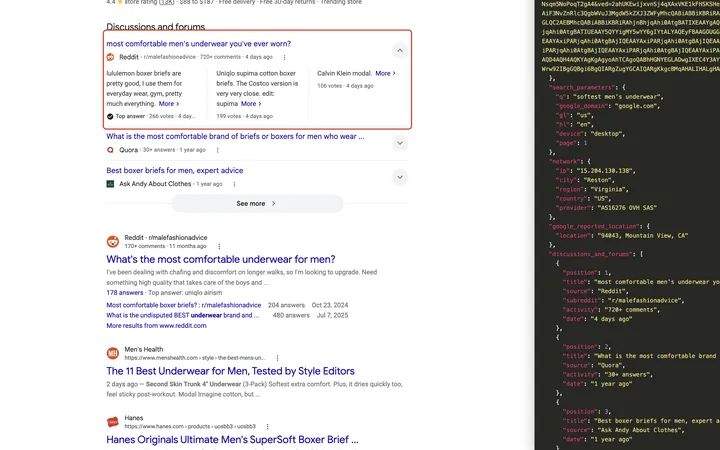Click the JSON IP value "15.204.130.138"
The width and height of the screenshot is (720, 450).
tap(606, 171)
